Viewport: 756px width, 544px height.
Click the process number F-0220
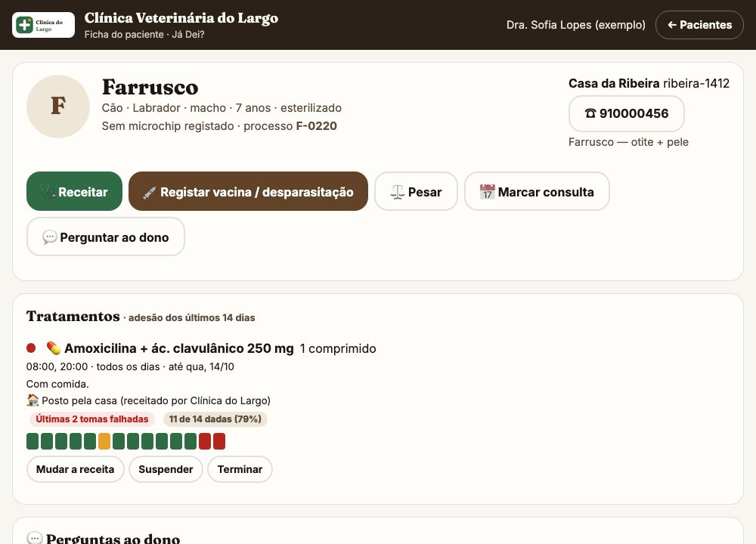(316, 126)
